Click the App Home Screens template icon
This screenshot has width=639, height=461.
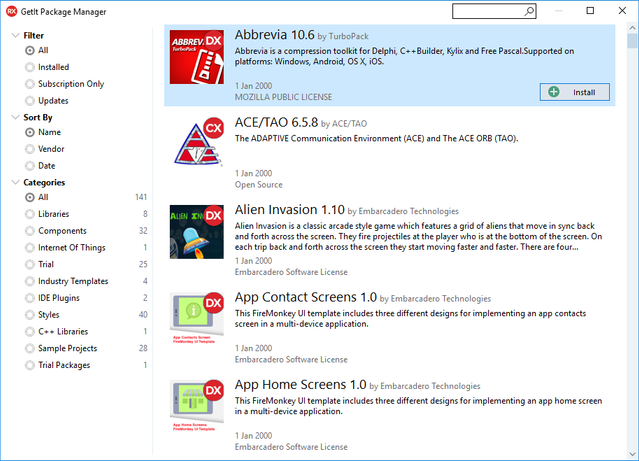point(197,406)
